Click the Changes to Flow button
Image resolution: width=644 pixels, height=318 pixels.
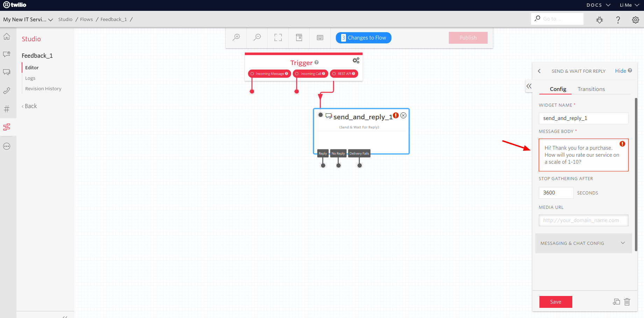(363, 37)
